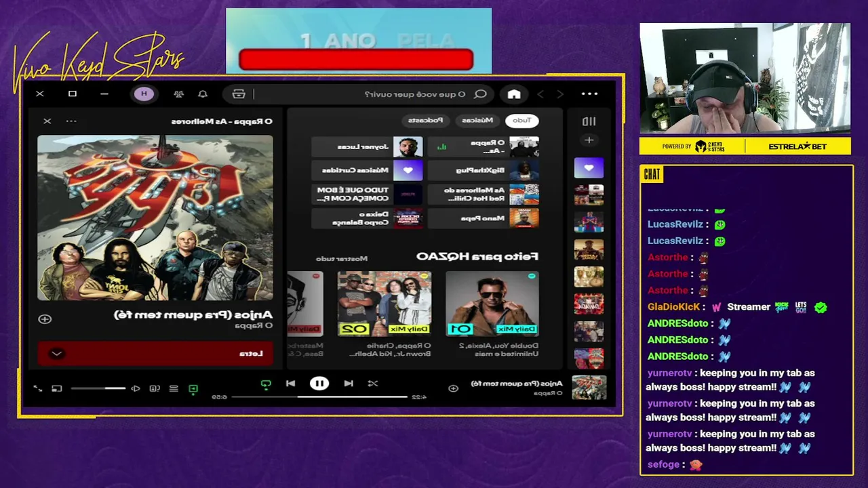
Task: Enter full screen with the expand arrows icon
Action: (38, 388)
